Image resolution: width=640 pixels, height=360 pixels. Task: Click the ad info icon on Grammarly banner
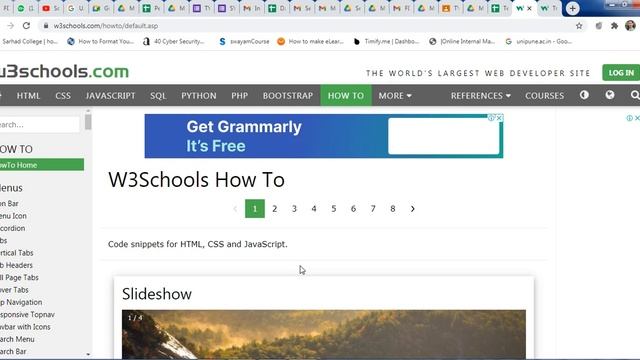[491, 118]
